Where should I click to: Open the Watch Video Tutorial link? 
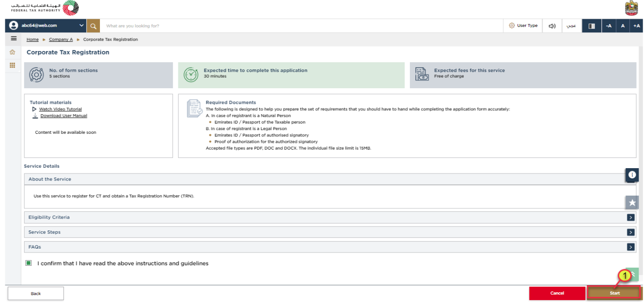60,109
